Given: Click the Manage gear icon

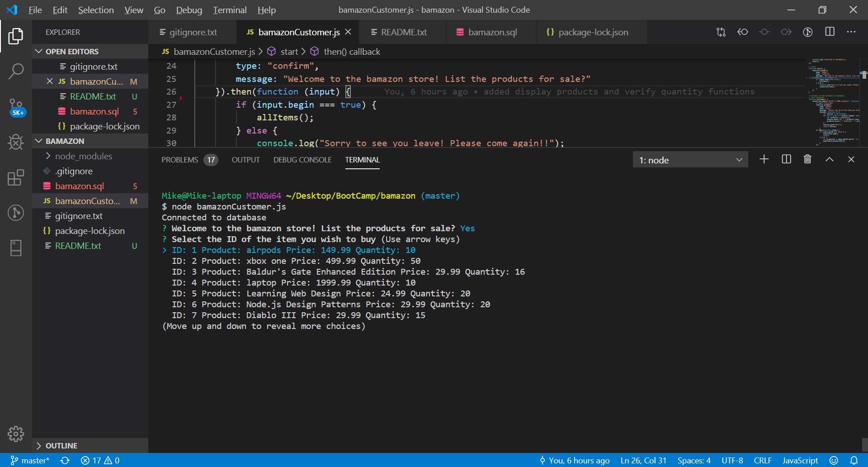Looking at the screenshot, I should point(16,434).
